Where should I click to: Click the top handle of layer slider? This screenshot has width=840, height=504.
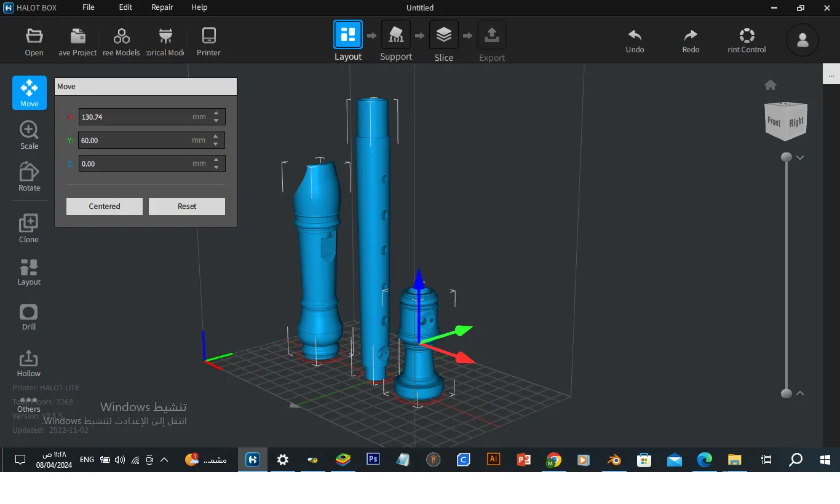click(x=787, y=157)
